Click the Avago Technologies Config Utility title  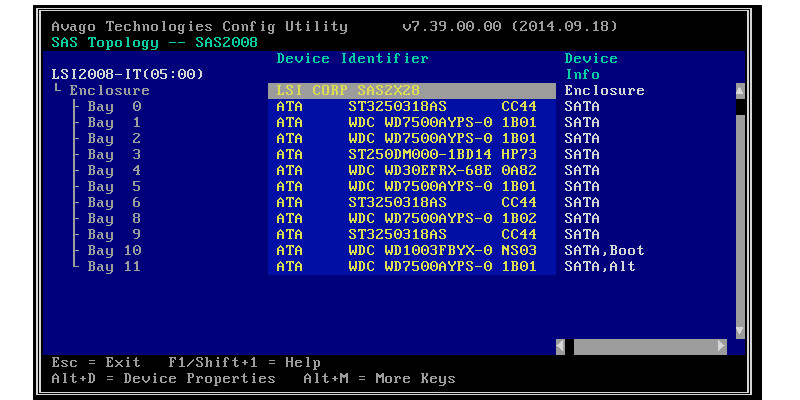(199, 27)
